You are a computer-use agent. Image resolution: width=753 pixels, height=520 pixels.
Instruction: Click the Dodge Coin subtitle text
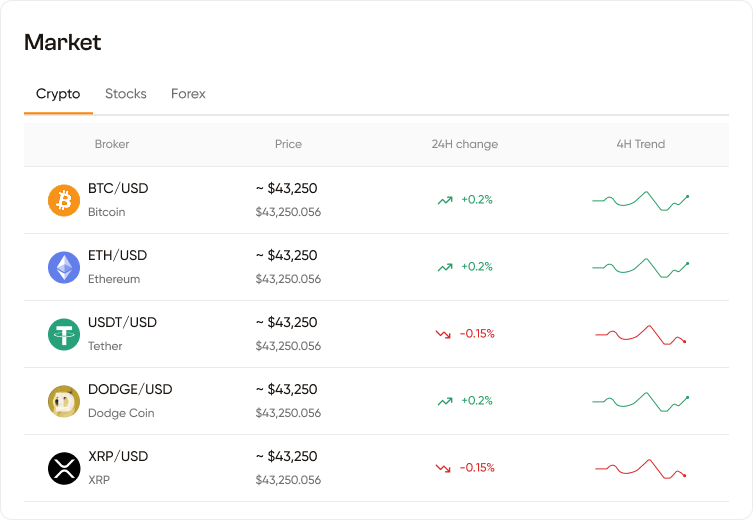coord(121,413)
